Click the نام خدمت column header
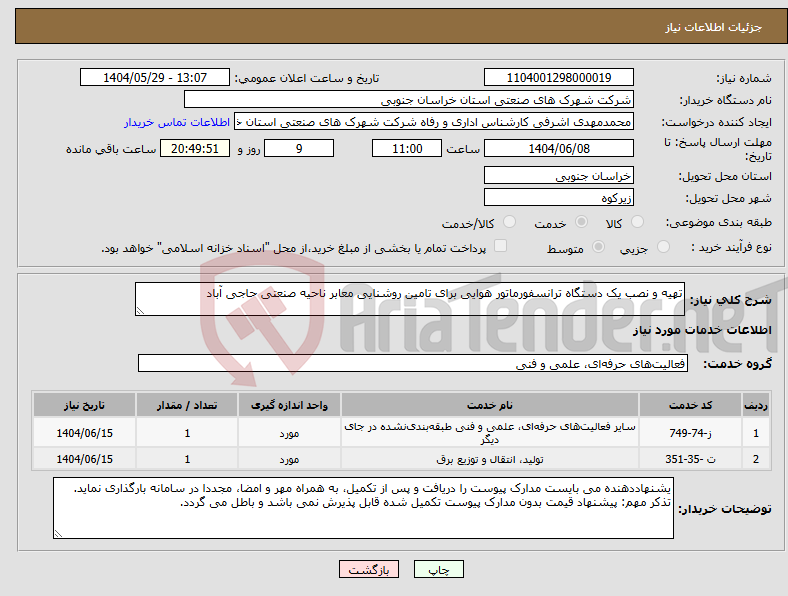788x596 pixels. pos(489,405)
